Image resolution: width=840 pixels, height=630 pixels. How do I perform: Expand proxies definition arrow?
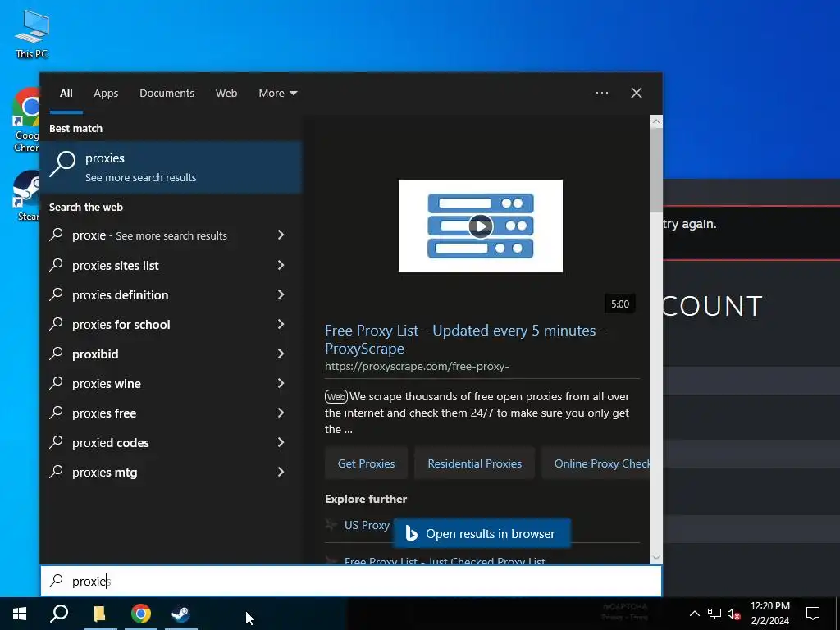[281, 294]
